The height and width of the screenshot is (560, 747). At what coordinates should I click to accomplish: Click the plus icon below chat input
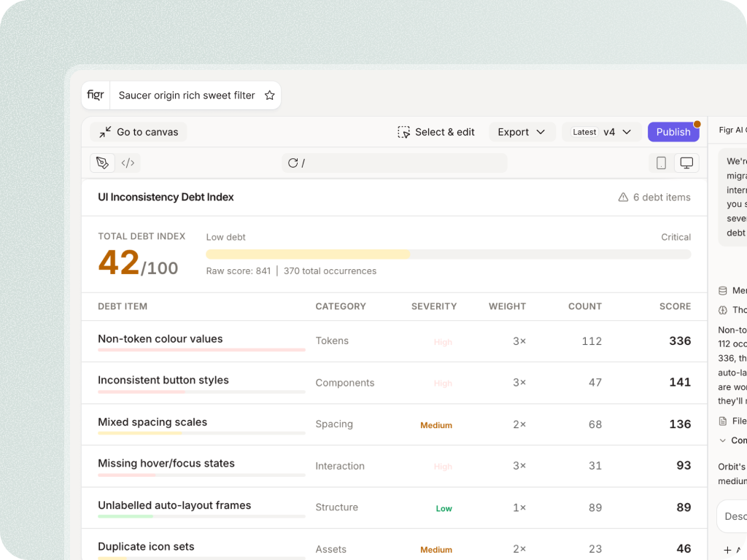727,550
